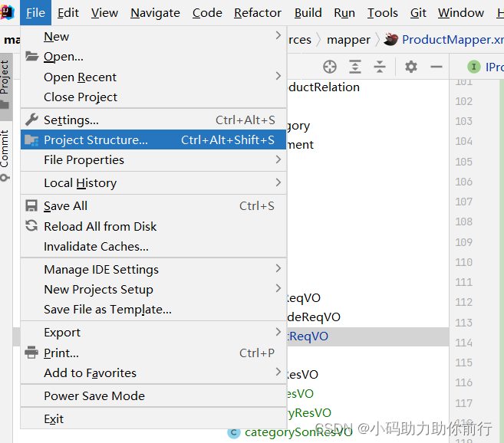Open Settings... from the File menu

pos(153,120)
